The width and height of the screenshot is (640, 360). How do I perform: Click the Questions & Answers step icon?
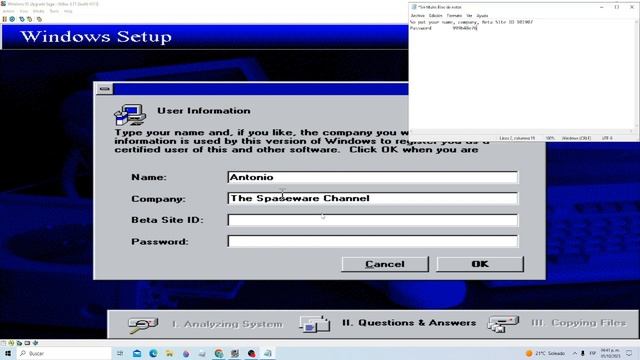[x=314, y=324]
